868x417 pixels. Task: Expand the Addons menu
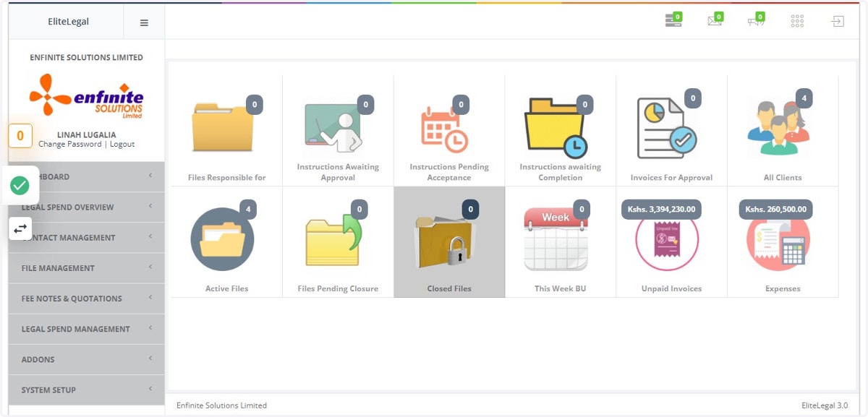pos(87,359)
